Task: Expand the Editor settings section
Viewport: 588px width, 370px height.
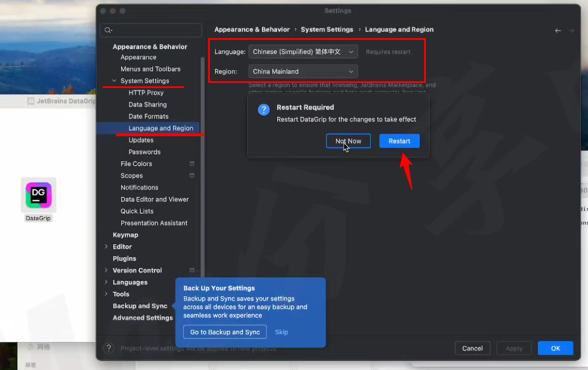Action: [106, 247]
